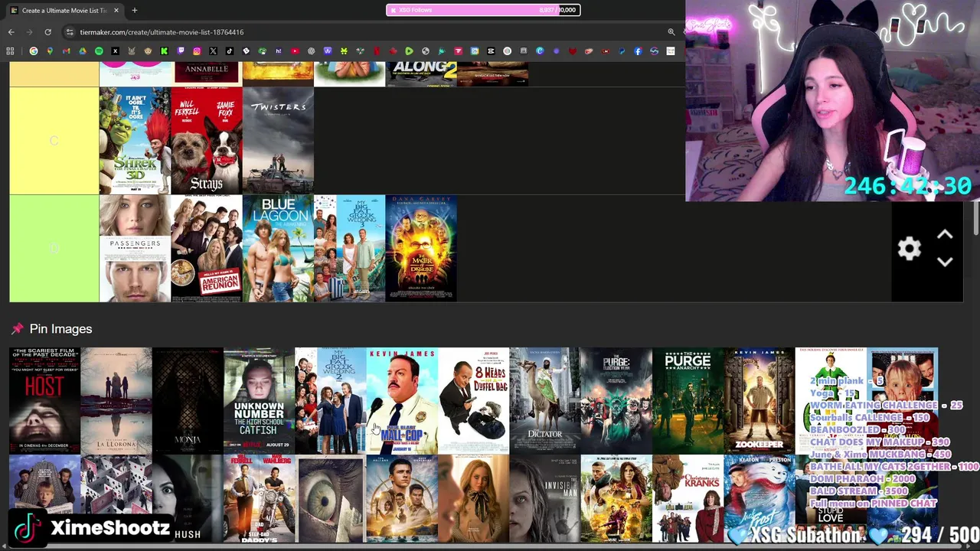Open the YouTube bookmark
The height and width of the screenshot is (551, 980).
295,51
